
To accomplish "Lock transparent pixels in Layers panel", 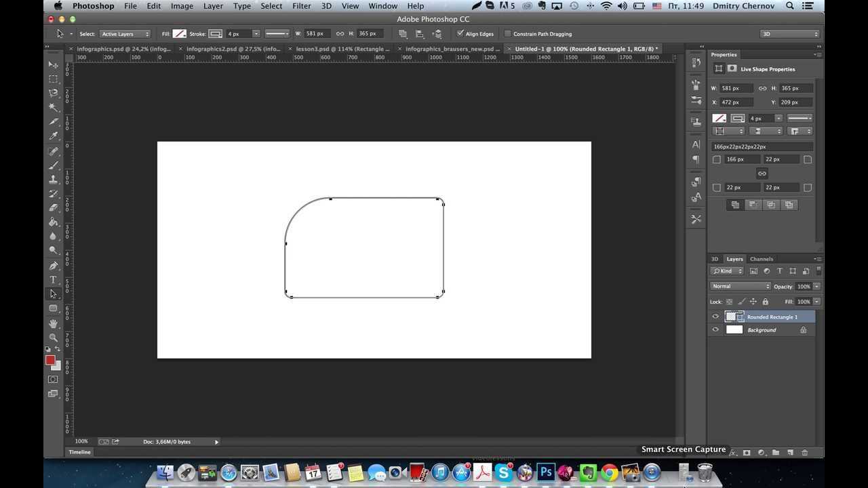I will 730,302.
